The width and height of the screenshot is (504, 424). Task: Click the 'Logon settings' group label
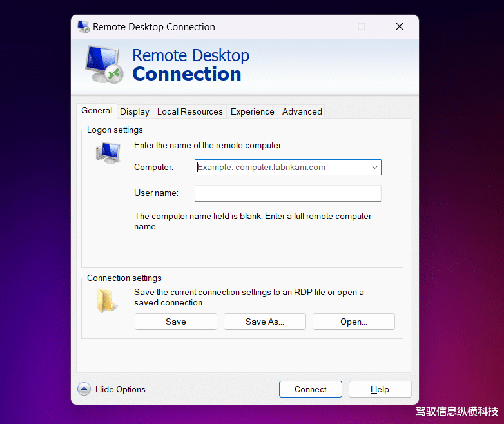pos(115,130)
